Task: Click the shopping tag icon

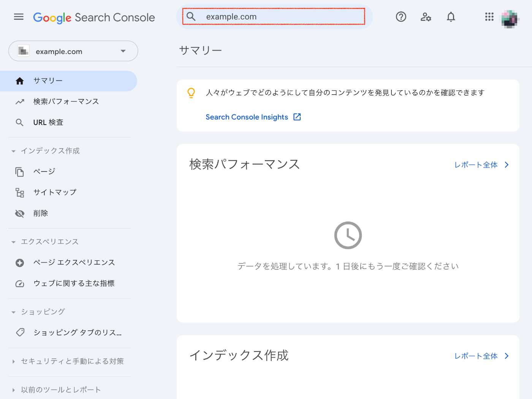Action: tap(20, 332)
